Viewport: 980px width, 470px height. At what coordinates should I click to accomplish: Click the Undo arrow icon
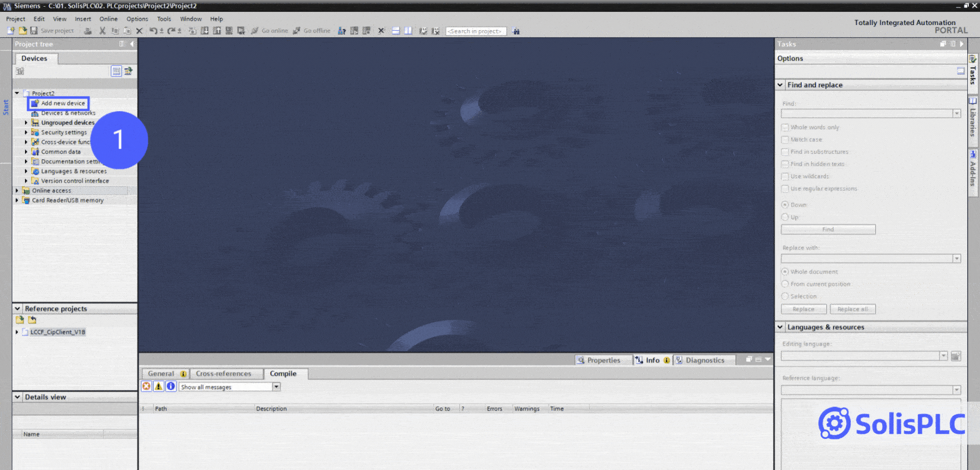pyautogui.click(x=153, y=31)
